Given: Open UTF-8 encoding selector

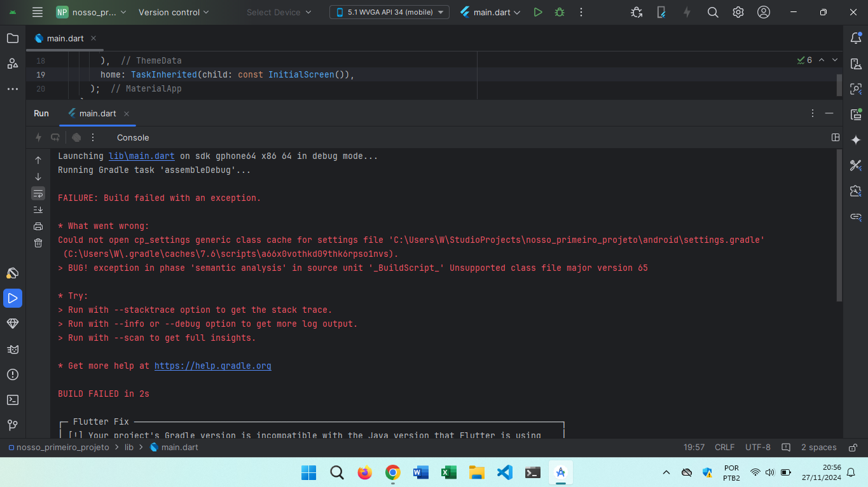Looking at the screenshot, I should [758, 447].
